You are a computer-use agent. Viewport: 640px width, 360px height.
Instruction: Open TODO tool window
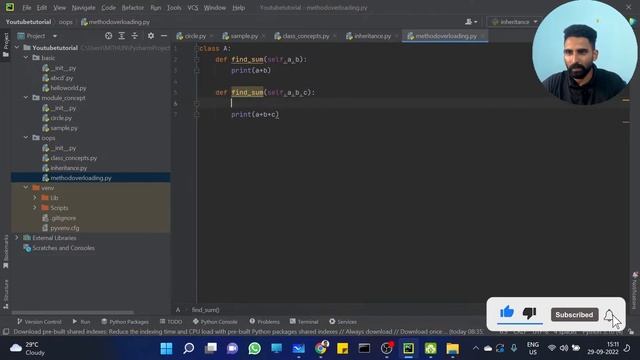point(171,322)
